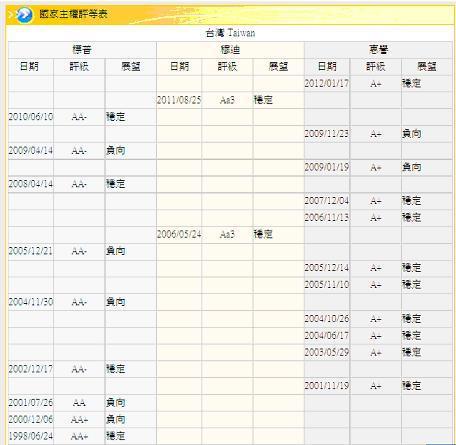Select the date cell 2010/06/10
The image size is (456, 445).
(x=31, y=117)
